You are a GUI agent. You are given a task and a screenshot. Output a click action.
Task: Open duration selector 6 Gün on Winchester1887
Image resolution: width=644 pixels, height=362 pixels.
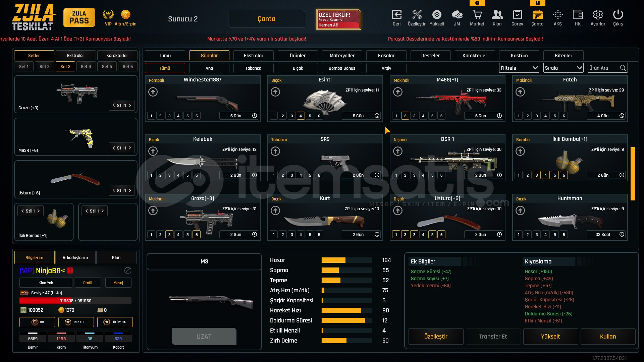[239, 116]
